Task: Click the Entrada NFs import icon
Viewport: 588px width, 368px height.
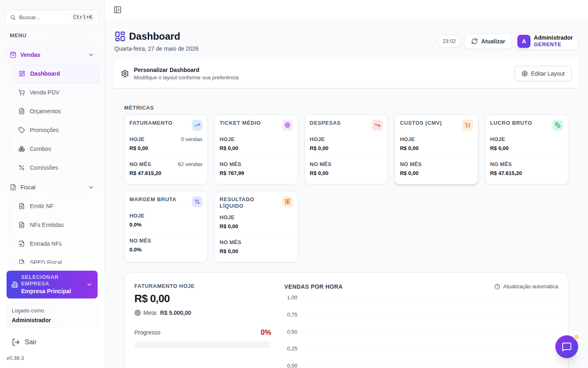Action: click(x=22, y=244)
